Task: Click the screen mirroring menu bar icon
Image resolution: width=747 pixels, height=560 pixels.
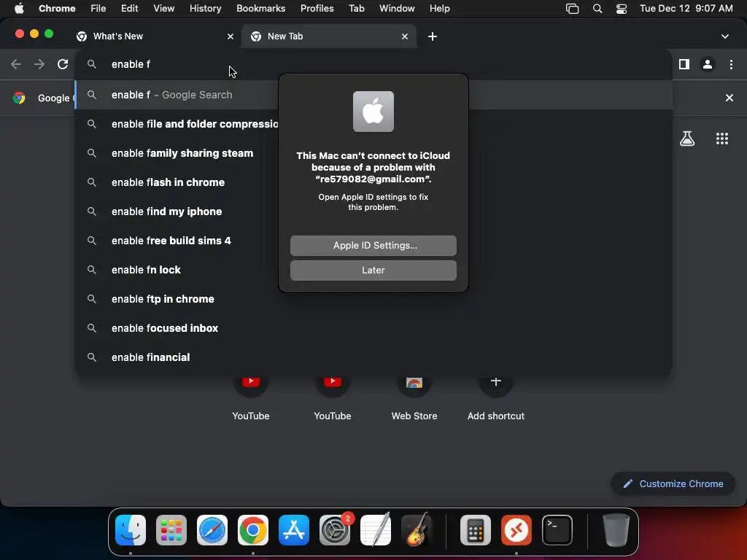Action: 572,9
